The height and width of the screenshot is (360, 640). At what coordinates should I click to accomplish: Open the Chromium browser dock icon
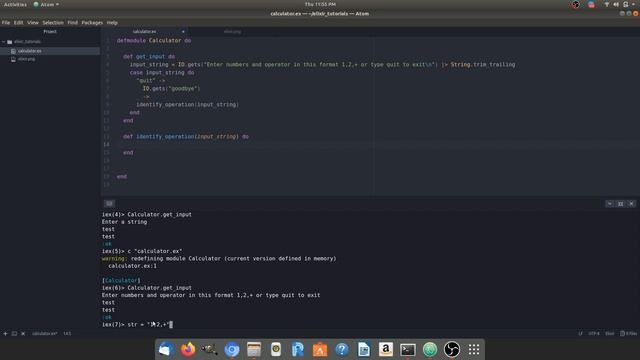click(232, 349)
